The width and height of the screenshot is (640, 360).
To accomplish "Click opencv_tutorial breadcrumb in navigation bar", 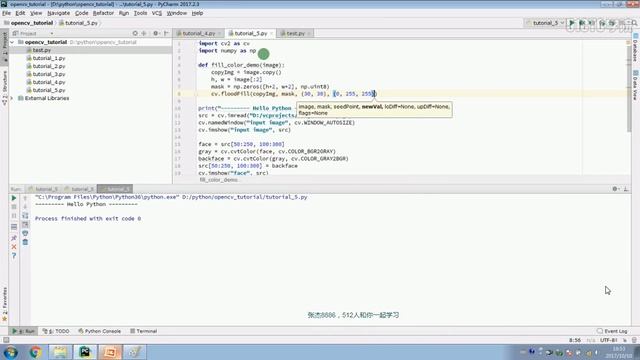I will coord(29,23).
